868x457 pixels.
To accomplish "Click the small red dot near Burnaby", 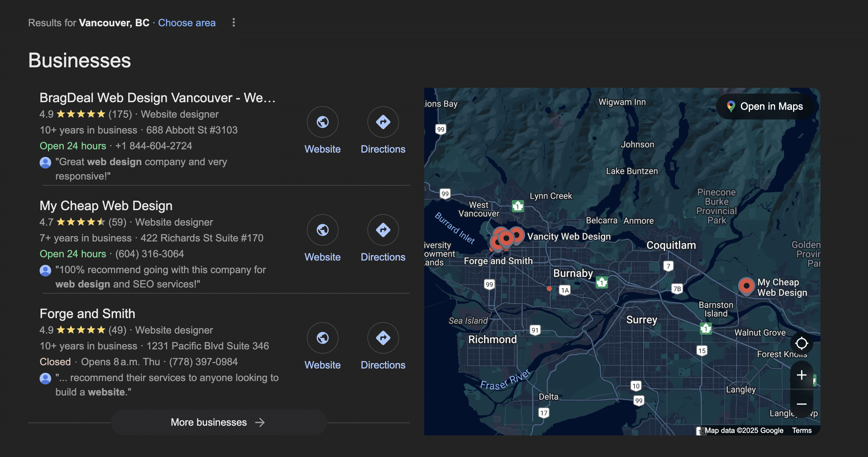I will pyautogui.click(x=549, y=289).
